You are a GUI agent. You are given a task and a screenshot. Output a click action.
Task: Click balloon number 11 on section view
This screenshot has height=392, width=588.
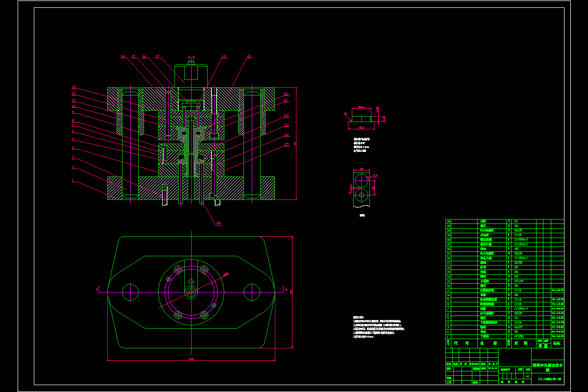[73, 100]
